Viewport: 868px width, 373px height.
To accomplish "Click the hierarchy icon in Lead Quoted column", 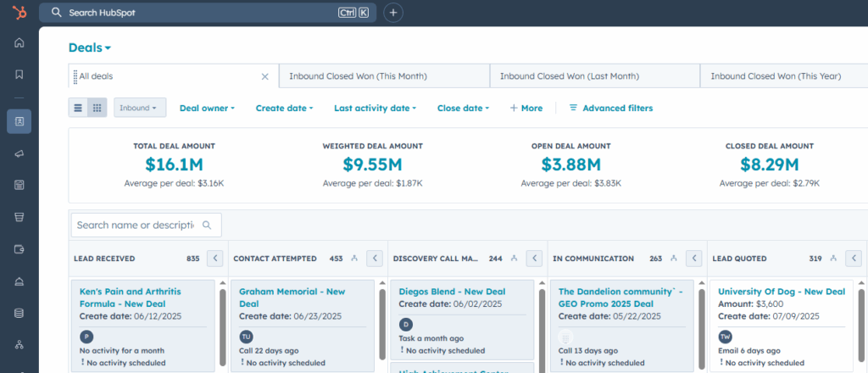I will [833, 259].
